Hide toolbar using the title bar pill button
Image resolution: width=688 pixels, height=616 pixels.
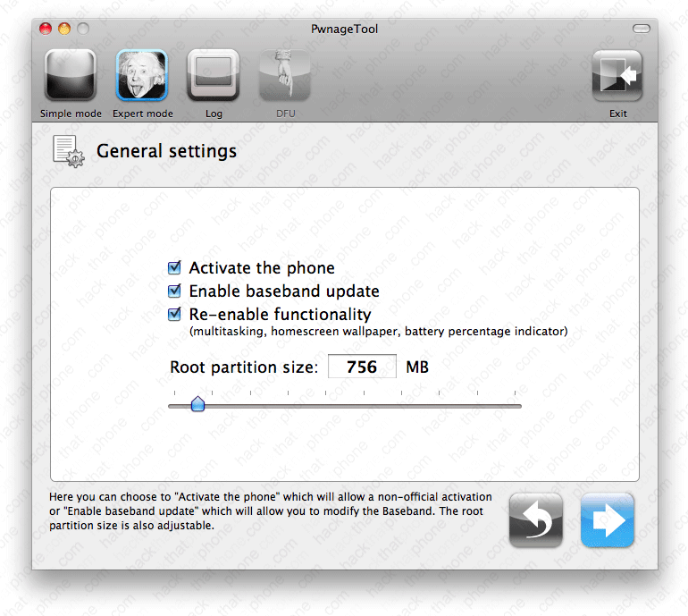tap(642, 29)
